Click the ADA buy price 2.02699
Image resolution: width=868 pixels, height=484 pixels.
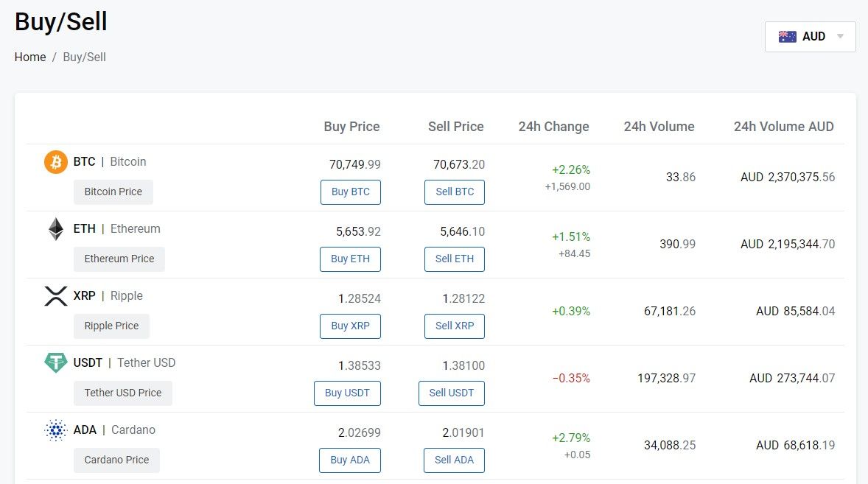click(360, 432)
